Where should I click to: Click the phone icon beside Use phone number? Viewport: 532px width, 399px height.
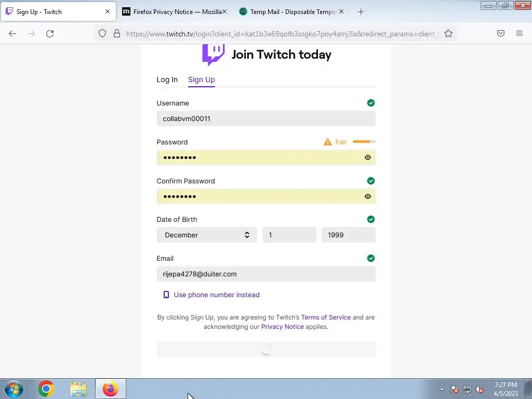(x=166, y=295)
